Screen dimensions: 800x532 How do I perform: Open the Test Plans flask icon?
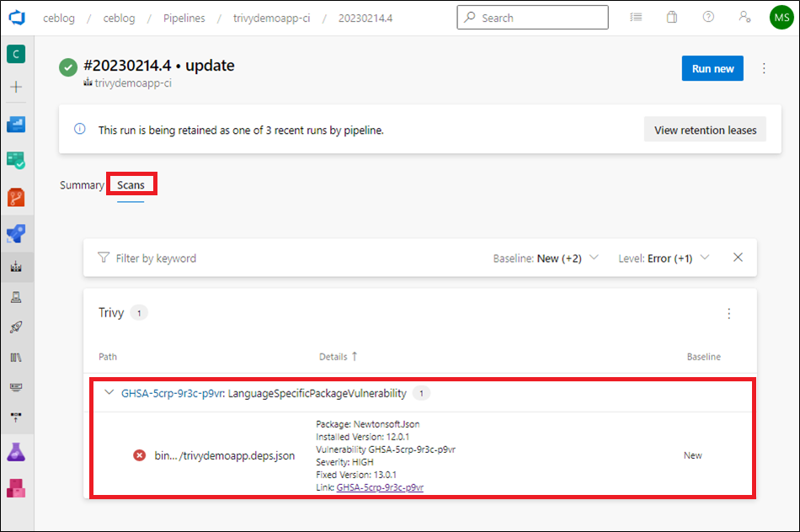pyautogui.click(x=16, y=452)
